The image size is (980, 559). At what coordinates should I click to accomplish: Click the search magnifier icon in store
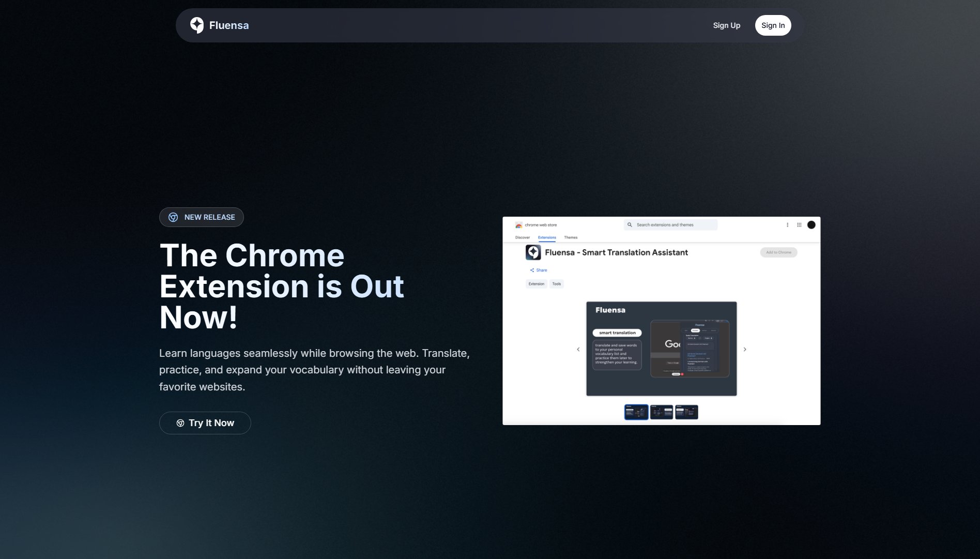(x=630, y=225)
